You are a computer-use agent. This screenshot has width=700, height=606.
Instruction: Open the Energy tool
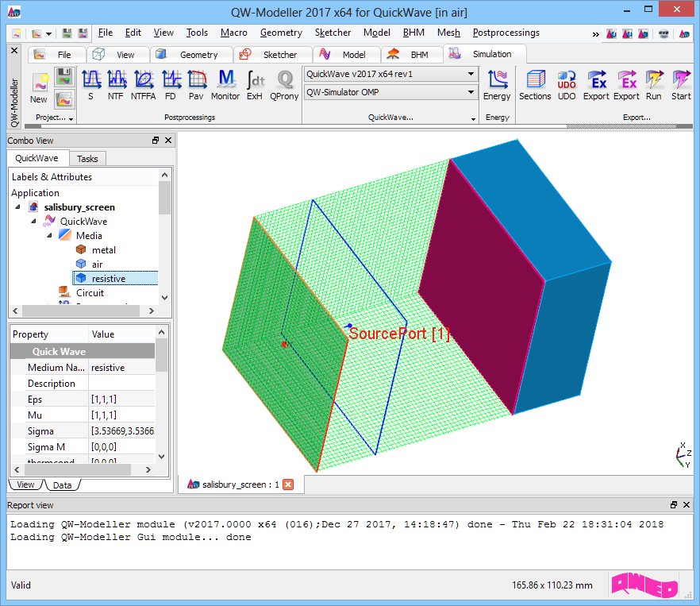[x=498, y=84]
